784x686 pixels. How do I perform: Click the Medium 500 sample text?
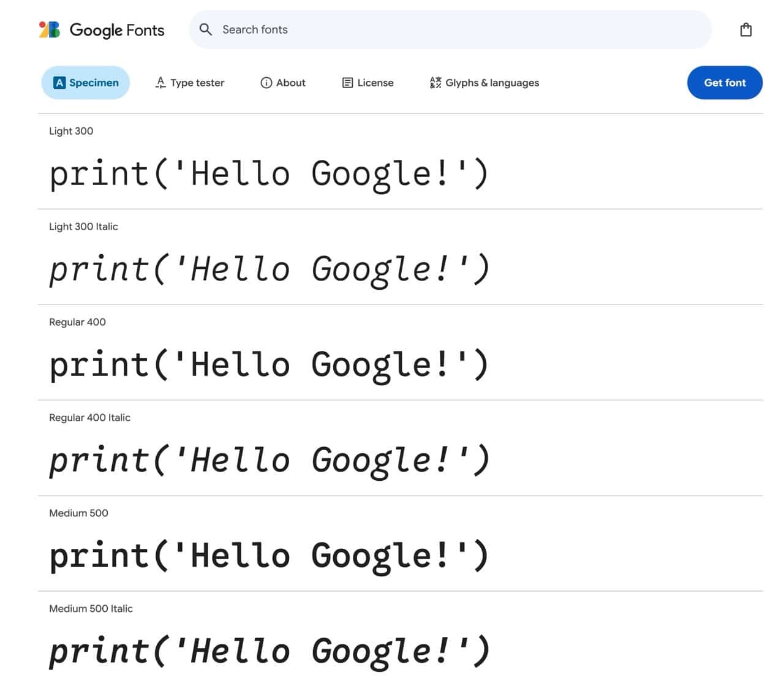point(269,557)
